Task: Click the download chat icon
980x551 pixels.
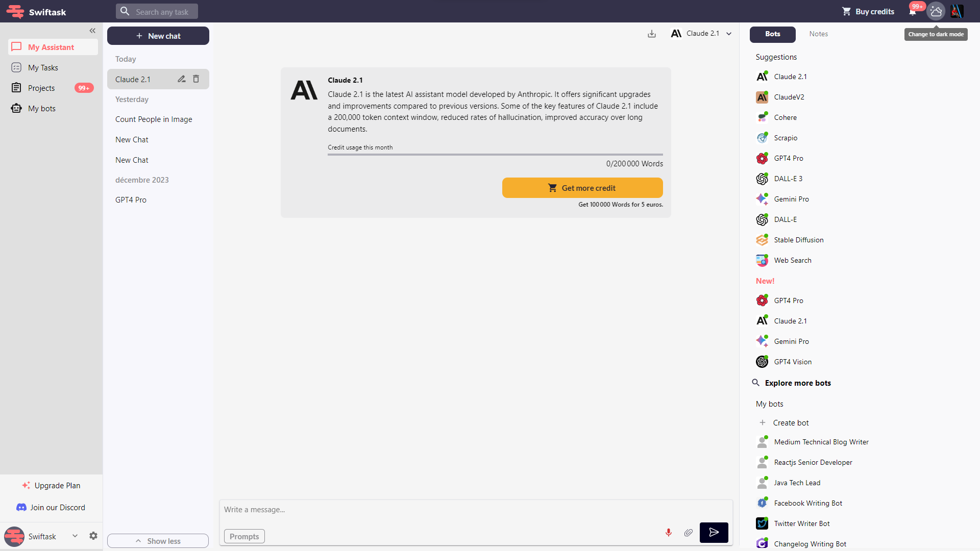Action: (x=652, y=34)
